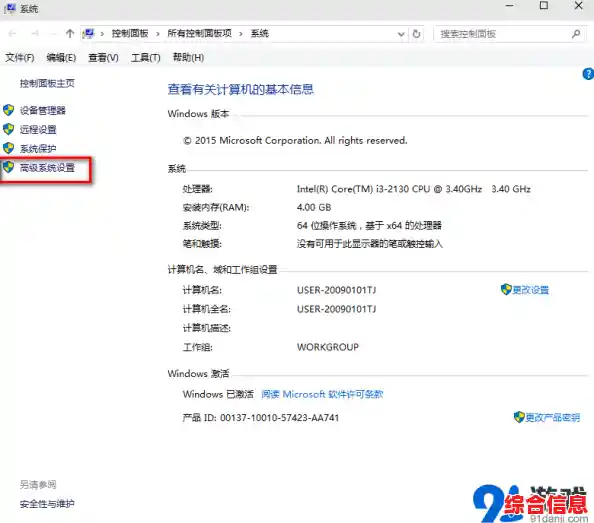Refresh the address bar location
Image resolution: width=594 pixels, height=523 pixels.
click(x=416, y=34)
